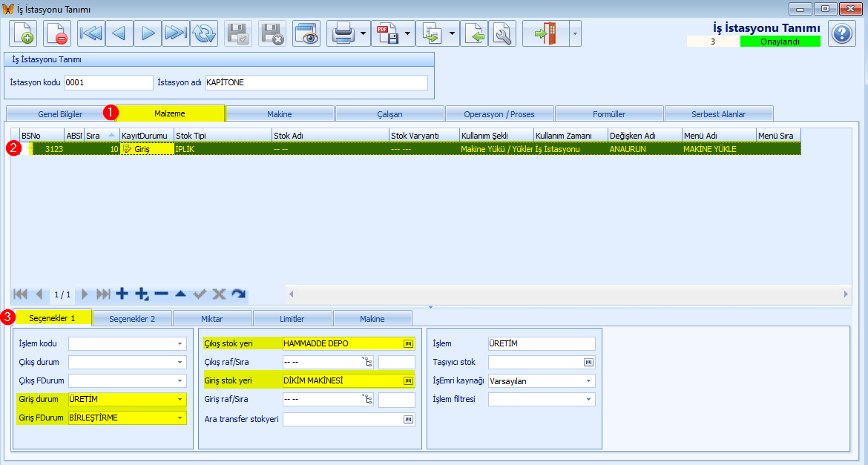Open Çıkış stok yeri lookup button

click(x=409, y=344)
